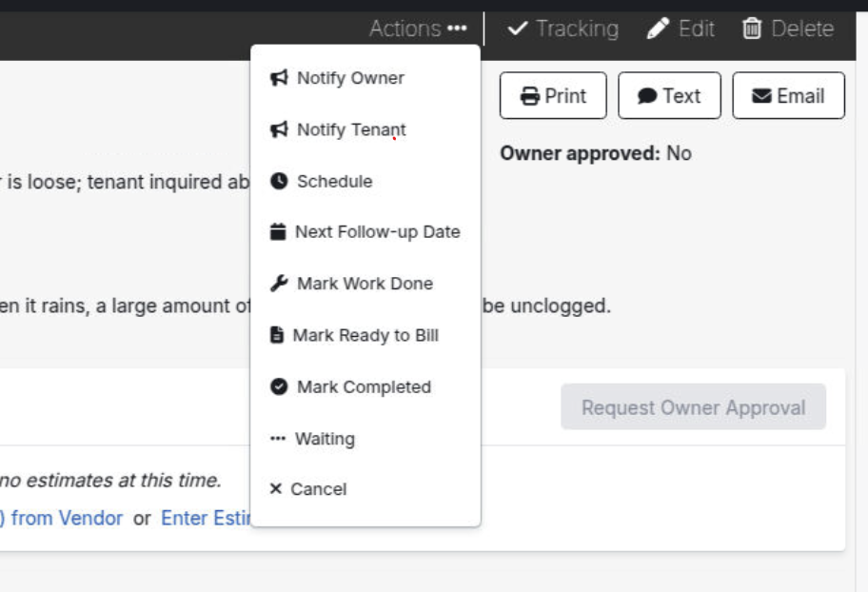Choose Mark Completed from the menu

coord(365,386)
